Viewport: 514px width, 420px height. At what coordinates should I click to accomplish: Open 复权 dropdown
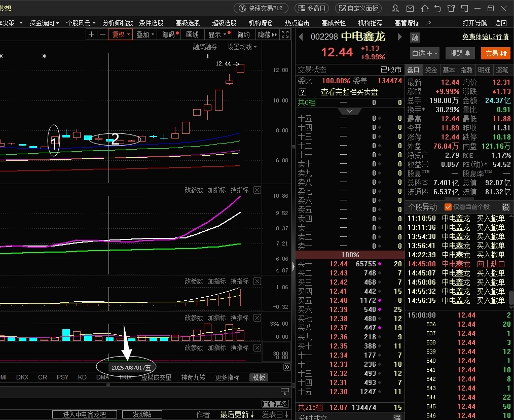point(121,34)
